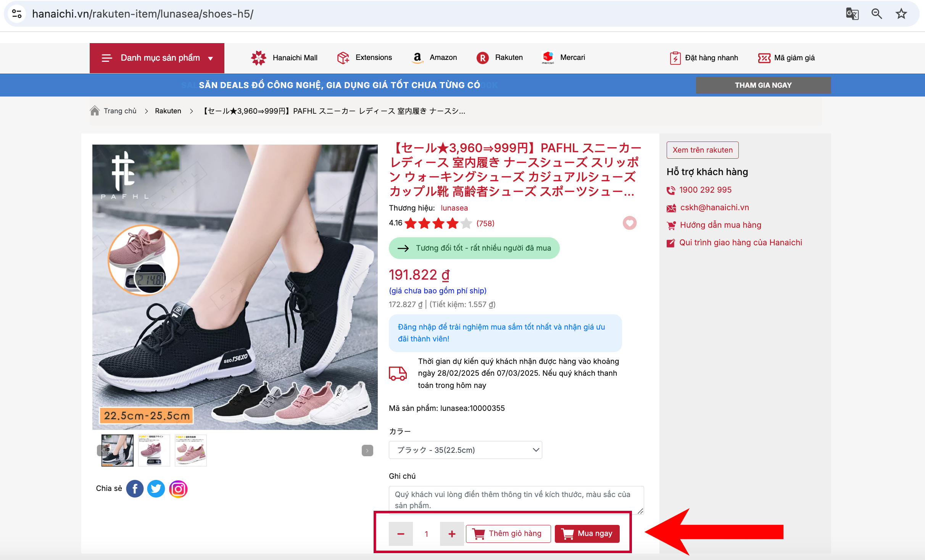Email cskh@hanaichi.vn link

point(714,208)
